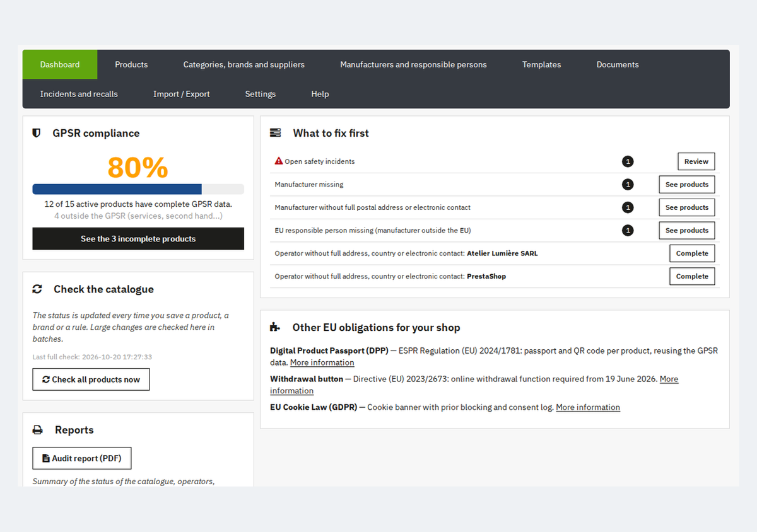Click 'Check the catalogue' heading
This screenshot has width=757, height=532.
pyautogui.click(x=103, y=289)
